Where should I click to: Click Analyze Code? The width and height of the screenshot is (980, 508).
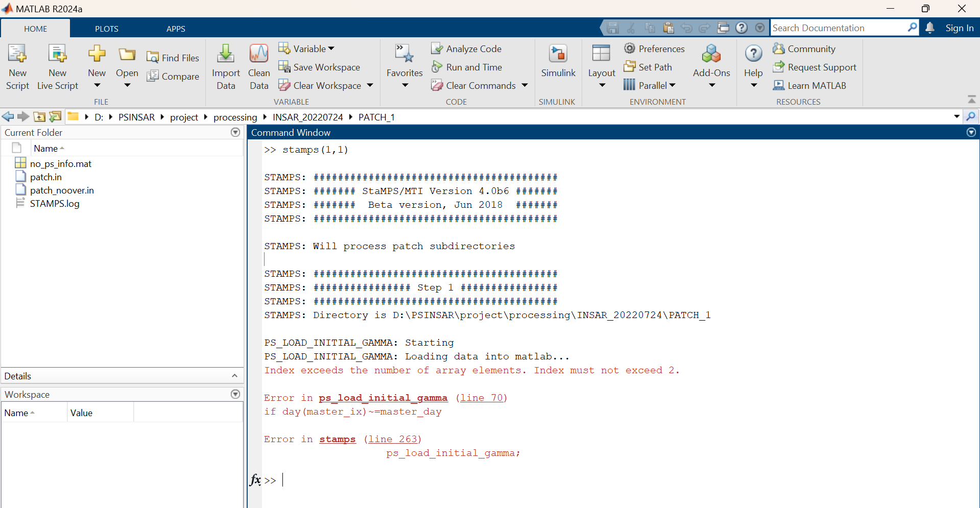coord(466,49)
